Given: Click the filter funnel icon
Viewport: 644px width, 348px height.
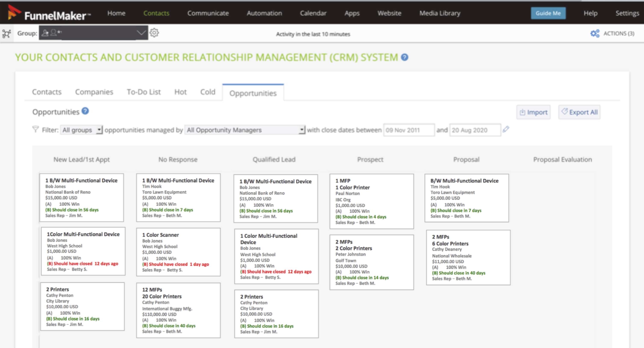Looking at the screenshot, I should point(35,129).
